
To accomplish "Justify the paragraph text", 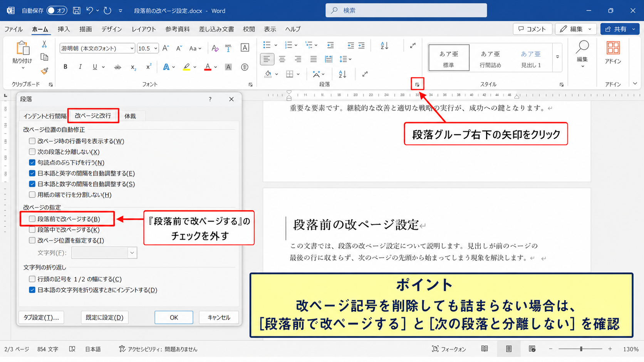I will click(x=314, y=59).
